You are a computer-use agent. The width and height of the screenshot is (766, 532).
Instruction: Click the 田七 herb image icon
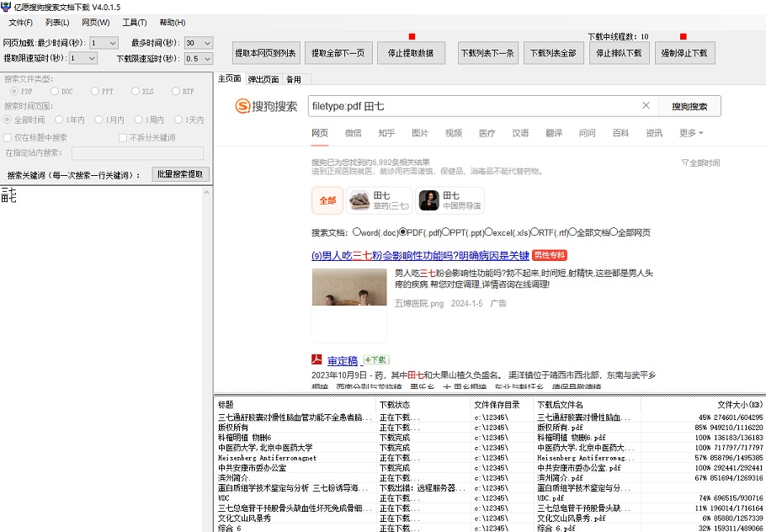(x=359, y=200)
